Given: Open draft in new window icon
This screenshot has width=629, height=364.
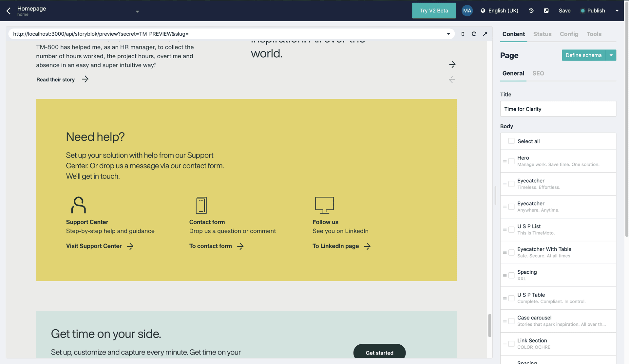Looking at the screenshot, I should click(546, 10).
